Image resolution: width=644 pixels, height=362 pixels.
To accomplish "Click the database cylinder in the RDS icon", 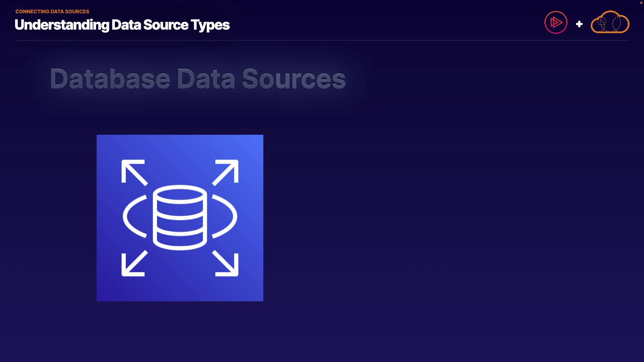I will (180, 217).
